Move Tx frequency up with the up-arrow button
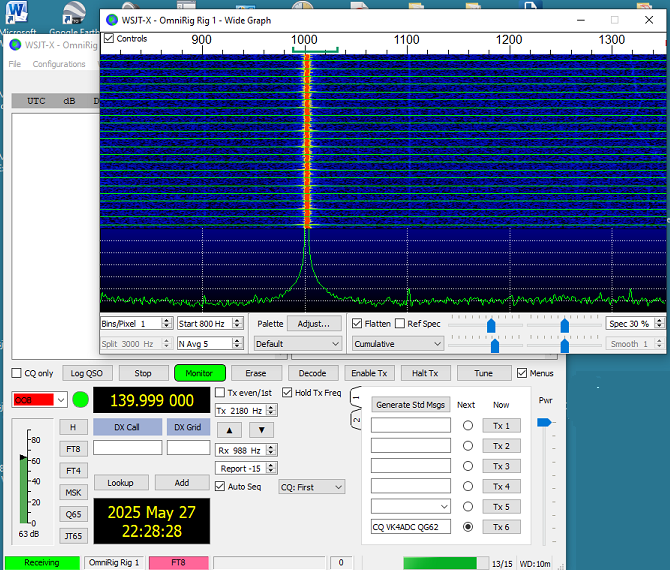This screenshot has width=670, height=570. tap(229, 430)
